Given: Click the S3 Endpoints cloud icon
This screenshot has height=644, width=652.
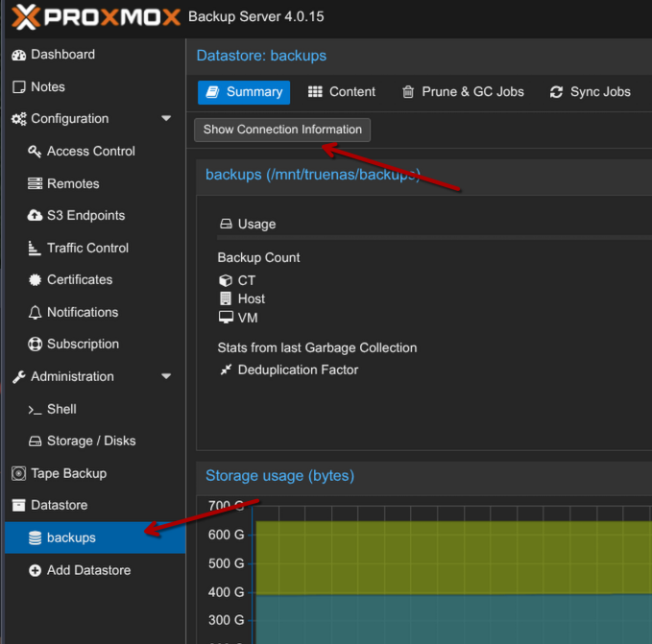Looking at the screenshot, I should [x=36, y=216].
